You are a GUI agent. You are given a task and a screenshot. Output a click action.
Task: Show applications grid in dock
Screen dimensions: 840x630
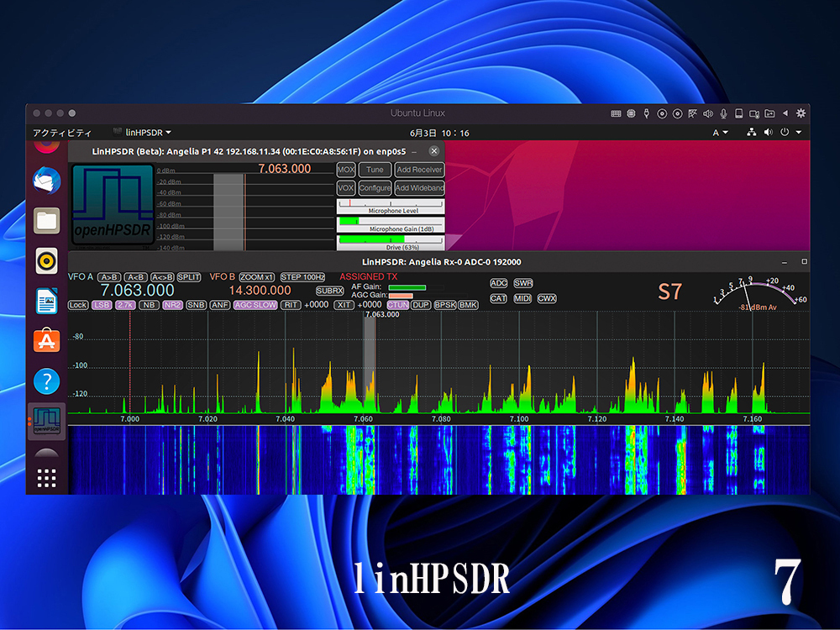pyautogui.click(x=47, y=479)
